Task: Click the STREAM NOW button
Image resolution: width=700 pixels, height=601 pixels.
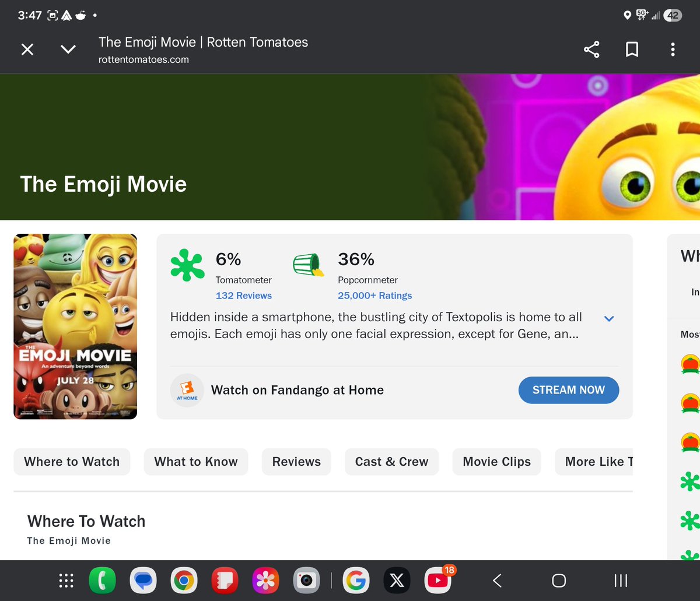Action: (569, 390)
